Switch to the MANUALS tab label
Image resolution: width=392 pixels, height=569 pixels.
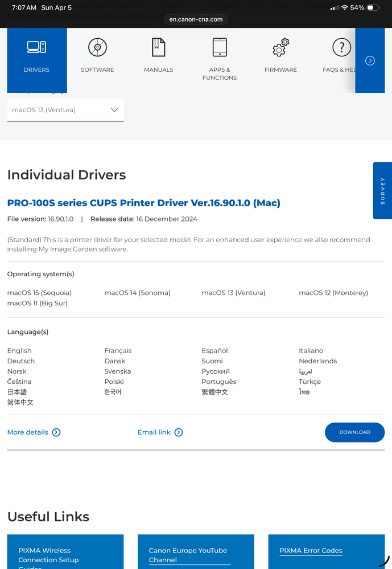click(x=159, y=69)
